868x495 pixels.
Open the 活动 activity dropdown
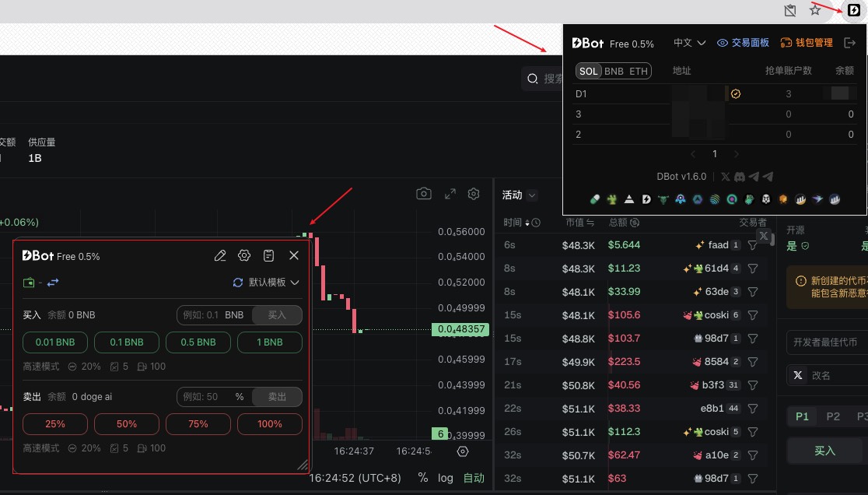(520, 195)
